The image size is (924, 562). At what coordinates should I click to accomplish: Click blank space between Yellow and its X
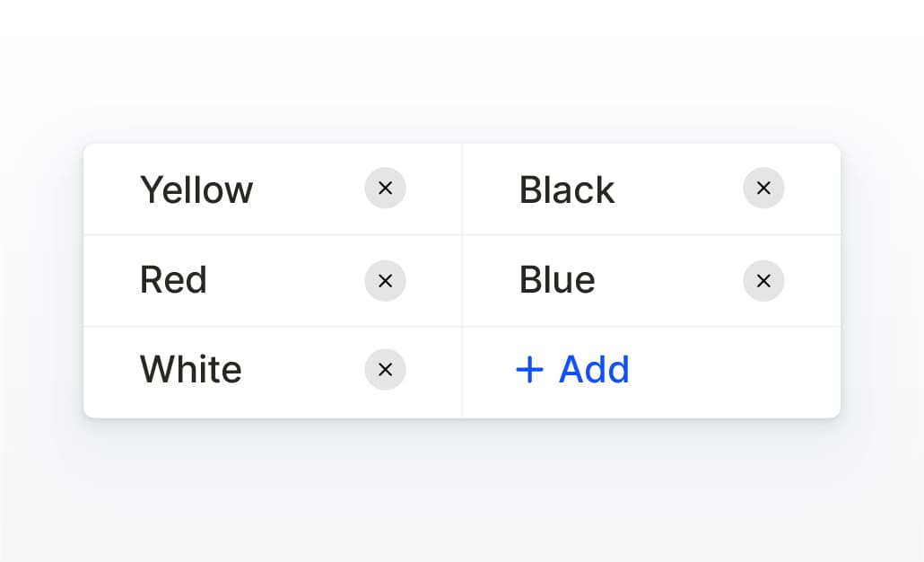(x=309, y=190)
